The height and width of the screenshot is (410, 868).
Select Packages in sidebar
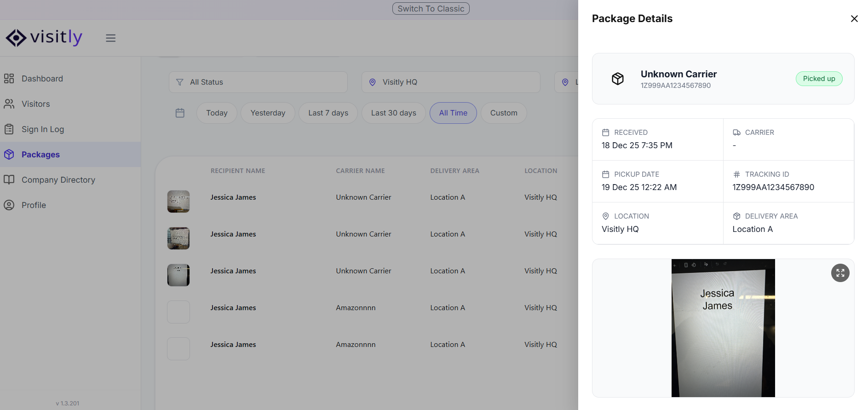tap(70, 155)
